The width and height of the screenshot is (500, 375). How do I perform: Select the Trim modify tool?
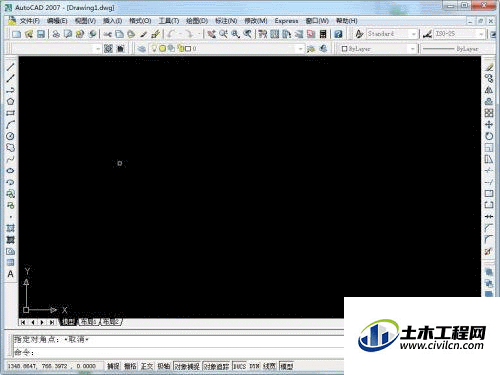tap(489, 171)
